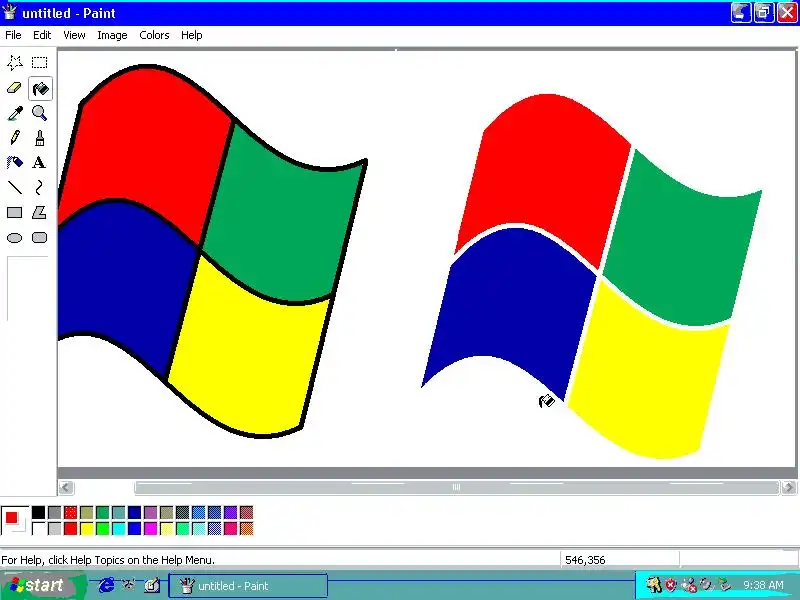Open the Image menu
The height and width of the screenshot is (600, 800).
[112, 35]
